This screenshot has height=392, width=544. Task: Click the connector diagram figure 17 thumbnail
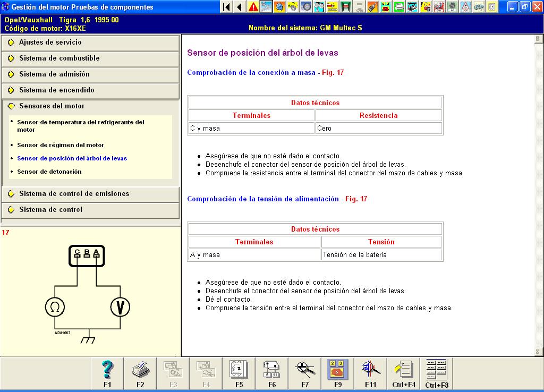[x=87, y=291]
